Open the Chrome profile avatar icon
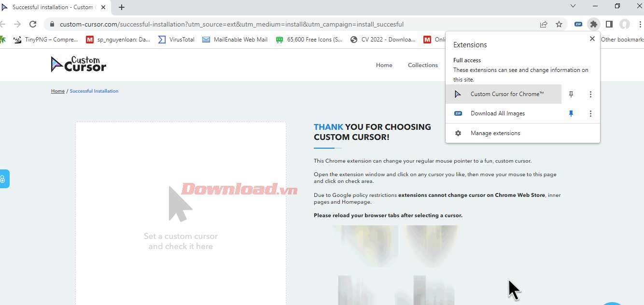644x305 pixels. 625,24
